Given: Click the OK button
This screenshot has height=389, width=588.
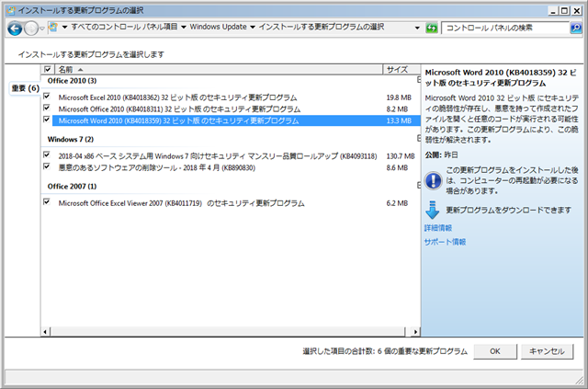Looking at the screenshot, I should point(495,351).
